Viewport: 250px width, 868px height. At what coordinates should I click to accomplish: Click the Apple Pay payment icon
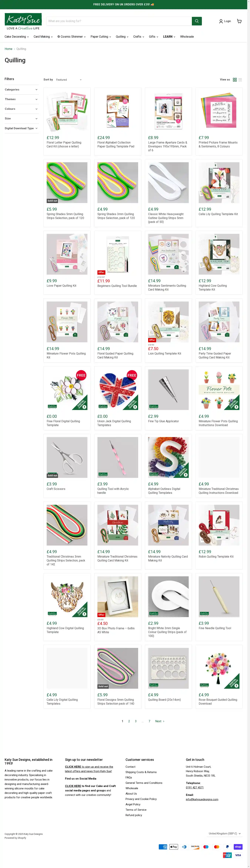pyautogui.click(x=174, y=847)
